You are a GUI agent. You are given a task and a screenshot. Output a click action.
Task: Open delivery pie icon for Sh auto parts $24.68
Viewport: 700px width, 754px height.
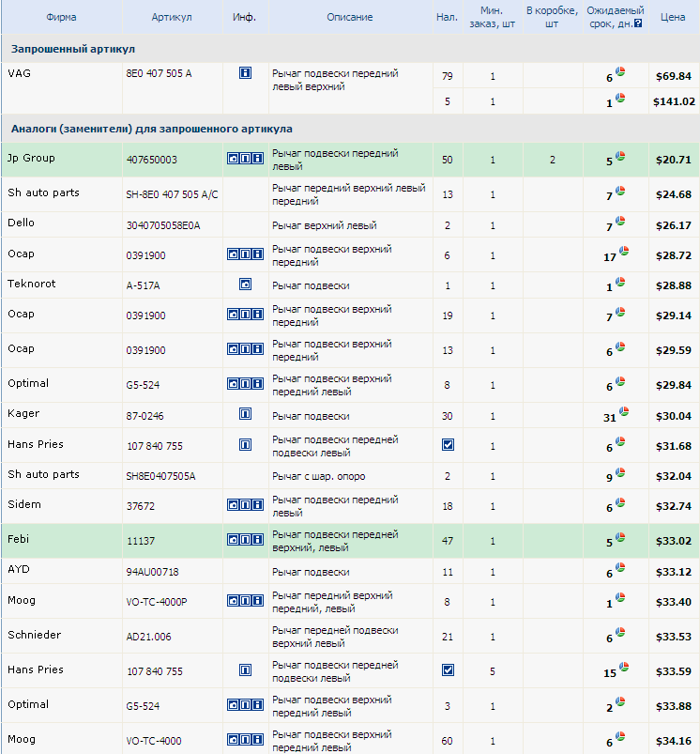tap(620, 191)
